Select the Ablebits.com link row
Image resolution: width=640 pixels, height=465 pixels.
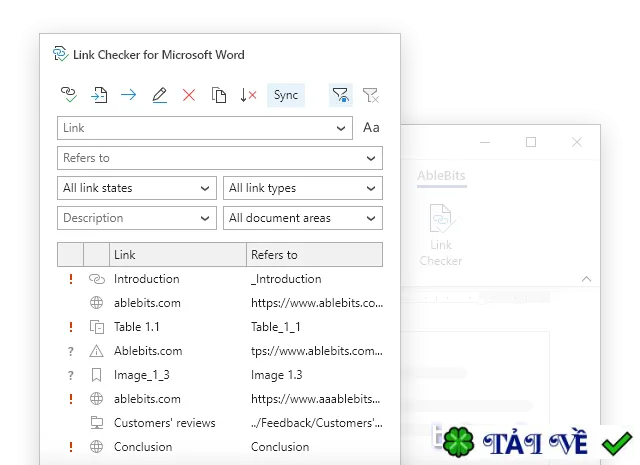click(220, 351)
